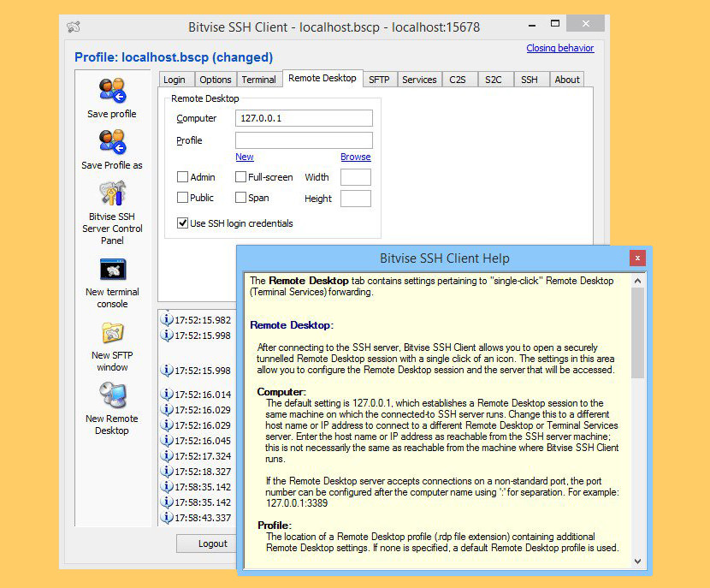This screenshot has width=710, height=588.
Task: Click the New profile link
Action: [x=245, y=157]
